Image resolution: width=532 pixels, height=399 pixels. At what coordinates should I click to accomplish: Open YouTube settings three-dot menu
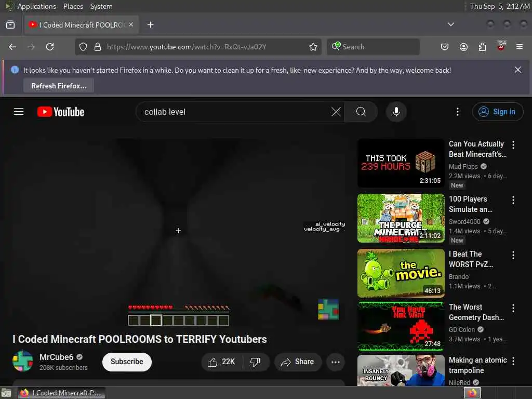point(458,112)
